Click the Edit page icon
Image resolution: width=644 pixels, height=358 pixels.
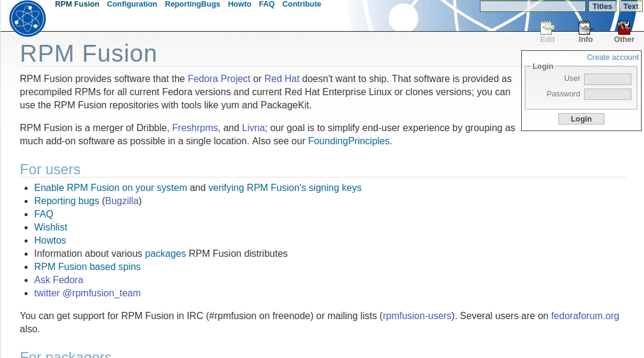pos(547,29)
